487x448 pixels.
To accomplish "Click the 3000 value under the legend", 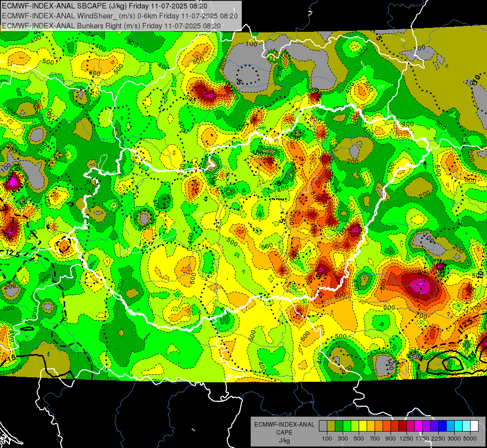I will [x=454, y=439].
